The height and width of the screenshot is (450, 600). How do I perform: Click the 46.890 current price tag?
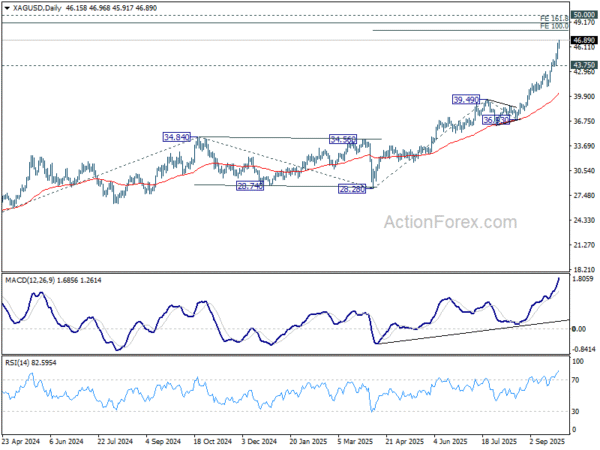pos(584,40)
